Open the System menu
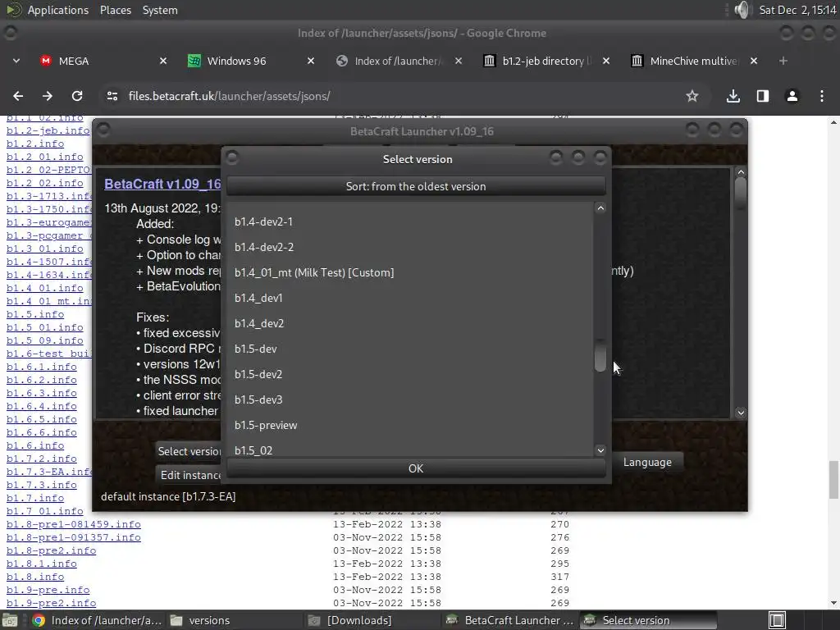 (160, 10)
